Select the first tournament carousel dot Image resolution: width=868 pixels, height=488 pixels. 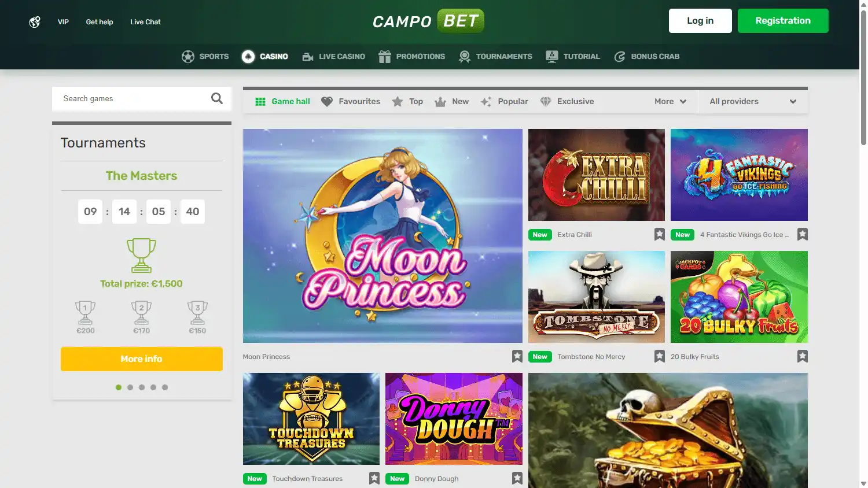[119, 387]
